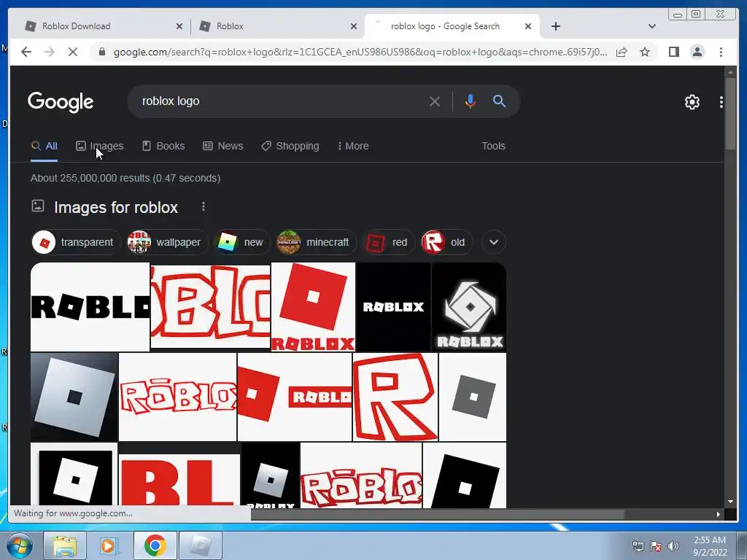Open the network icon in tray
The height and width of the screenshot is (560, 747).
(638, 546)
